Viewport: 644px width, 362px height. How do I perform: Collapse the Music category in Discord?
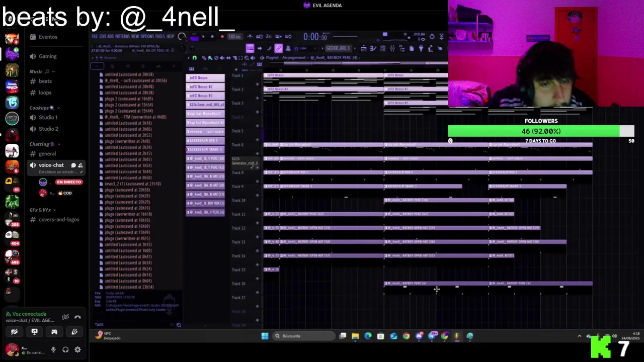[x=41, y=71]
